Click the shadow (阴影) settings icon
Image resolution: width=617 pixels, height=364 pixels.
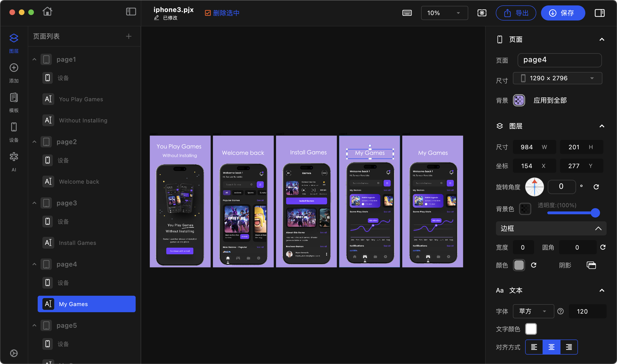point(591,265)
